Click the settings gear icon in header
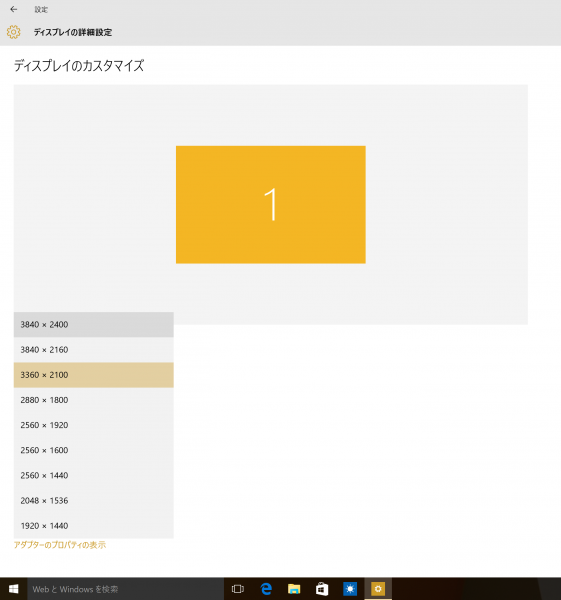 tap(13, 32)
